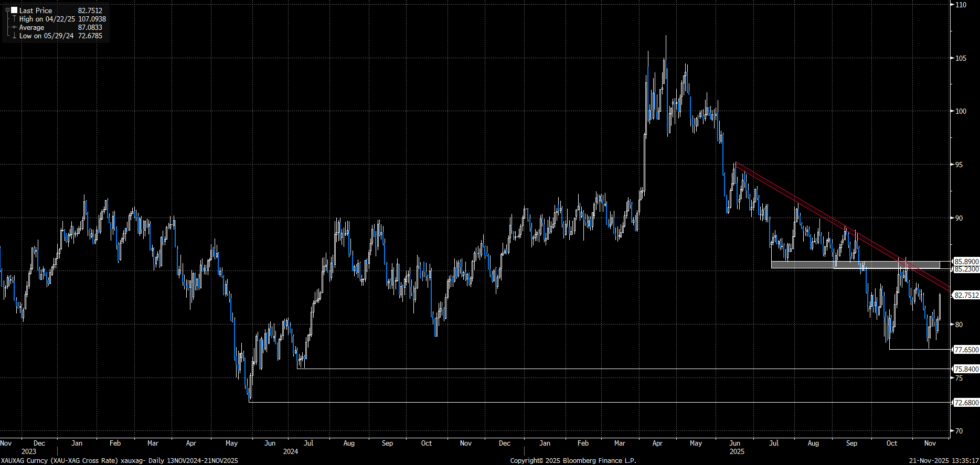Viewport: 980px width, 465px height.
Task: Select the 75.8400 horizontal line label
Action: point(966,369)
